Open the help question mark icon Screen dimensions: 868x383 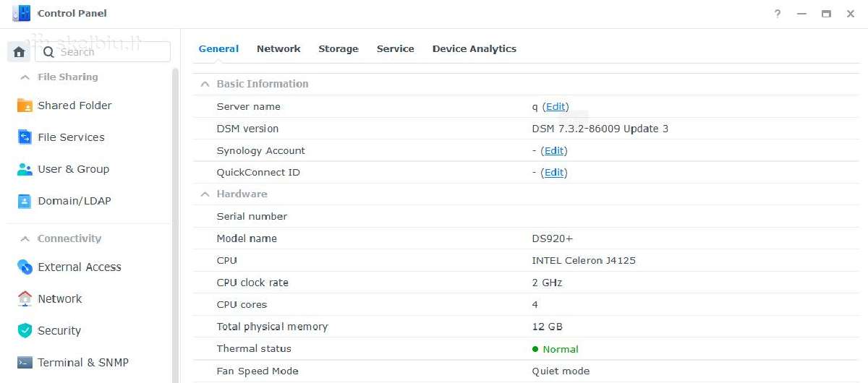coord(778,14)
